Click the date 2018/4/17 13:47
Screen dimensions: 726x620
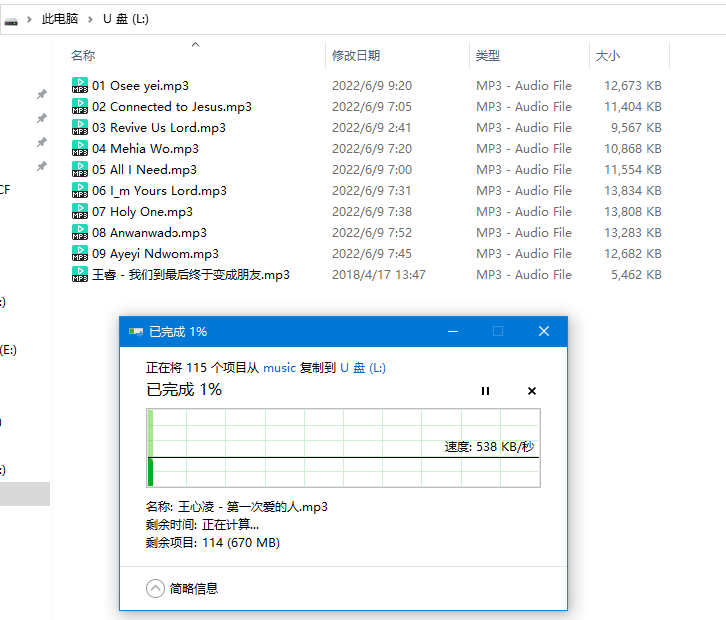pos(379,275)
